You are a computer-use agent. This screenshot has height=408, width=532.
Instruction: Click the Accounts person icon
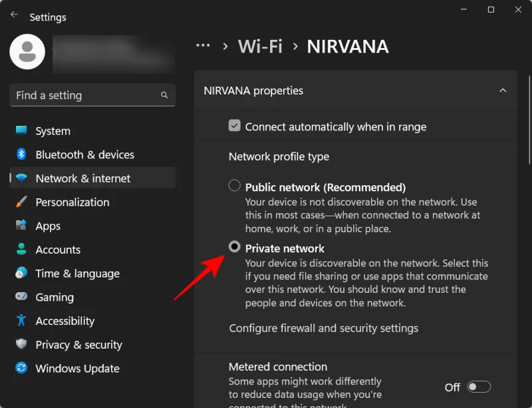tap(21, 249)
